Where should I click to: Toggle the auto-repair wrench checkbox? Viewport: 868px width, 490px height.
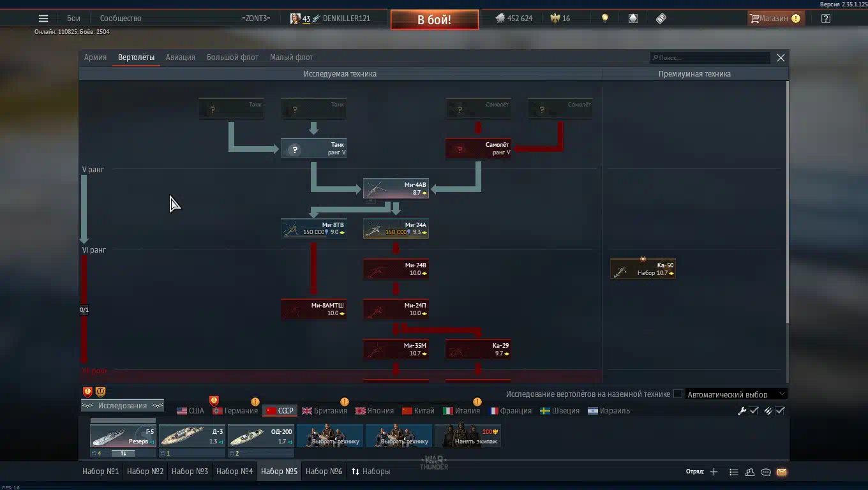[754, 411]
